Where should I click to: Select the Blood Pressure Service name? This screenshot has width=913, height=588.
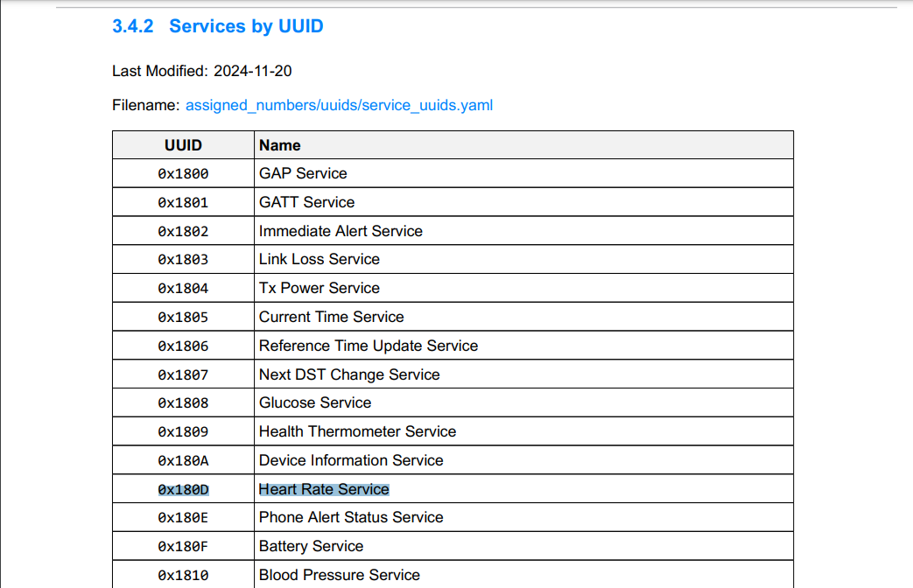click(340, 575)
